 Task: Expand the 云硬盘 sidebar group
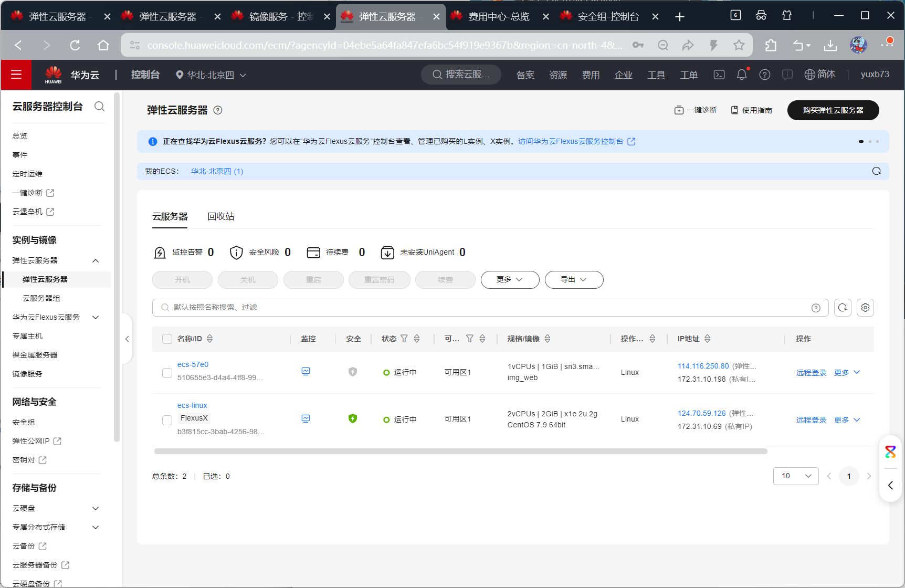click(96, 508)
